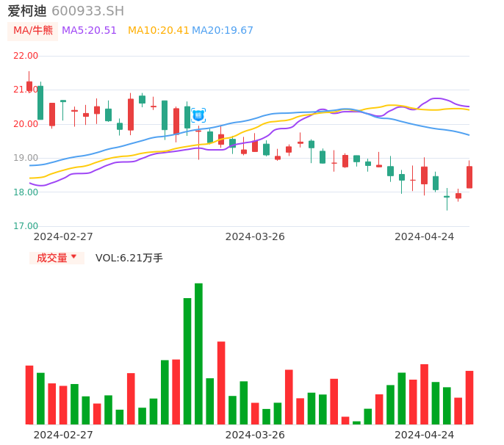Select the last red candlestick on the right
Viewport: 504px width, 445px height.
[469, 177]
